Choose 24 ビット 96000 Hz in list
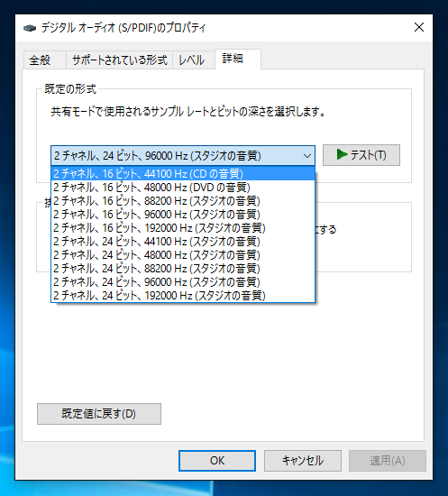Image resolution: width=448 pixels, height=496 pixels. pos(183,282)
